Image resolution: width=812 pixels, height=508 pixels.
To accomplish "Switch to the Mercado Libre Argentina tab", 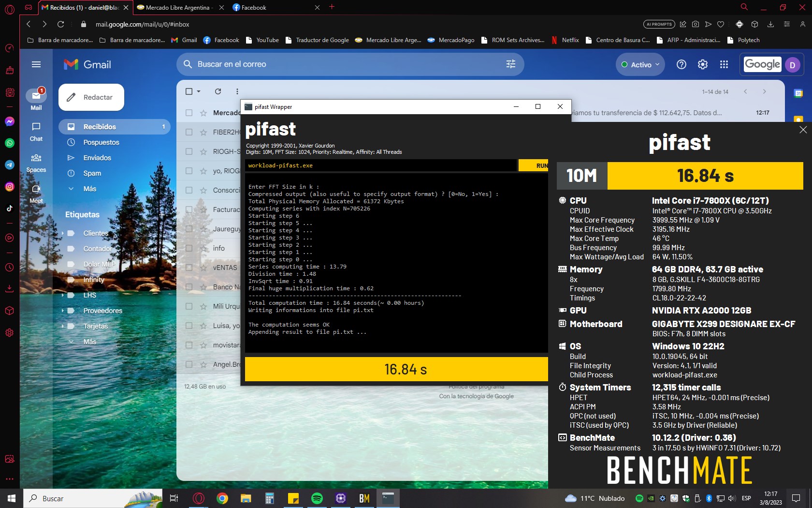I will point(180,7).
